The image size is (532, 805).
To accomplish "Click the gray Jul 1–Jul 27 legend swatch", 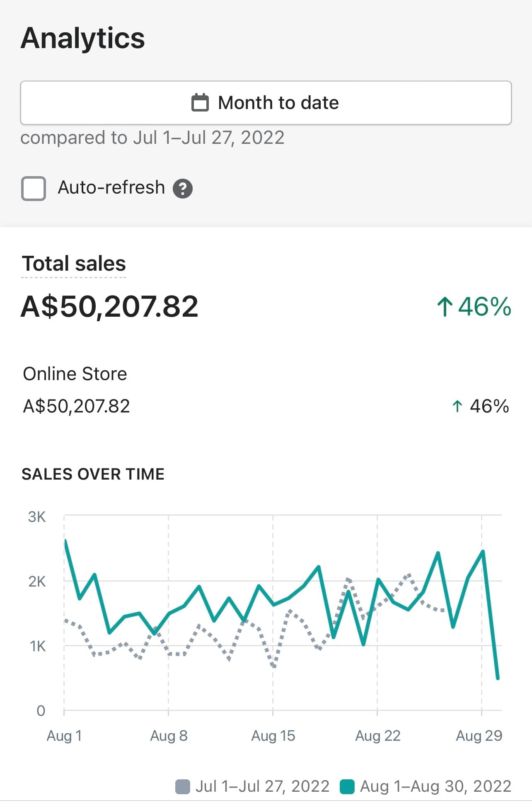I will (183, 786).
